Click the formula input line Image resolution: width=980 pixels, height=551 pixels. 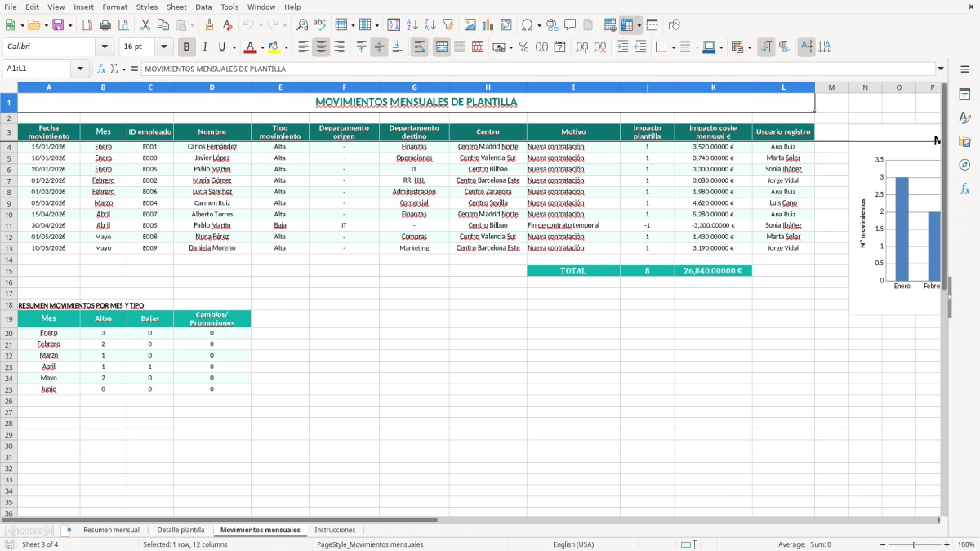[x=537, y=69]
